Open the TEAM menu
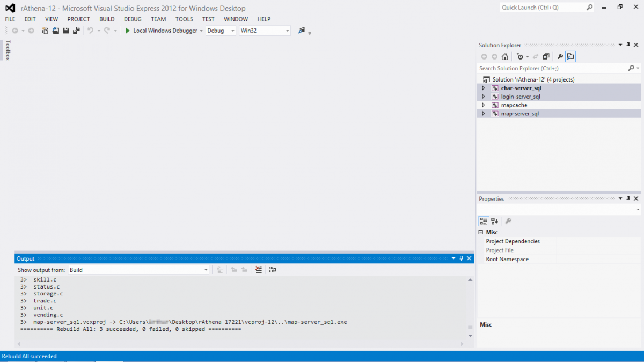The width and height of the screenshot is (644, 362). (158, 19)
